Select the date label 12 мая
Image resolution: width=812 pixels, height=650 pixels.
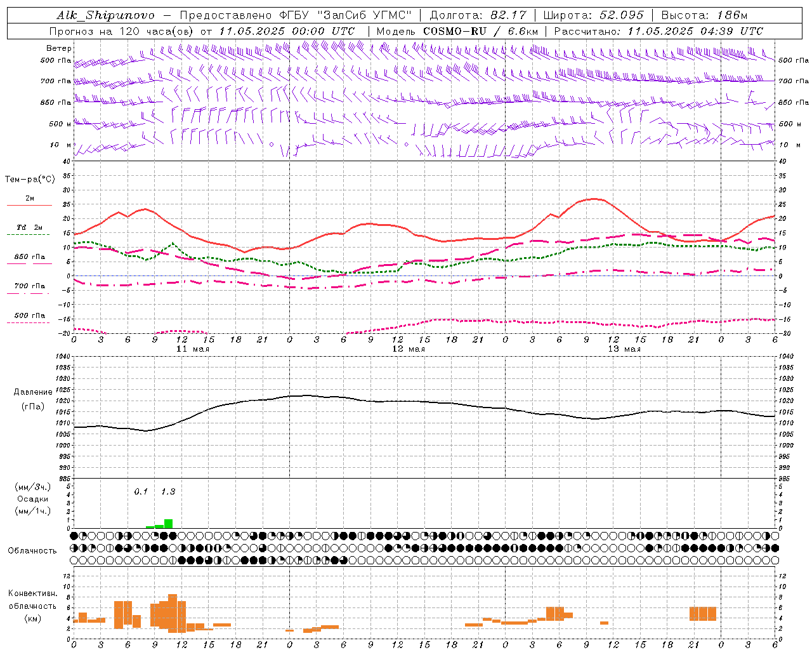click(409, 349)
